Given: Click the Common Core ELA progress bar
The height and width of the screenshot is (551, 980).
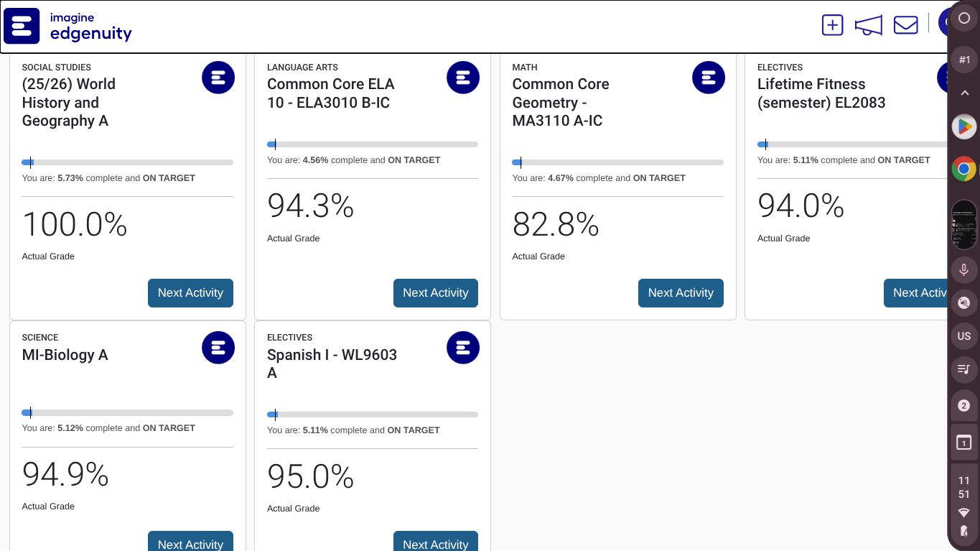Looking at the screenshot, I should pyautogui.click(x=373, y=144).
